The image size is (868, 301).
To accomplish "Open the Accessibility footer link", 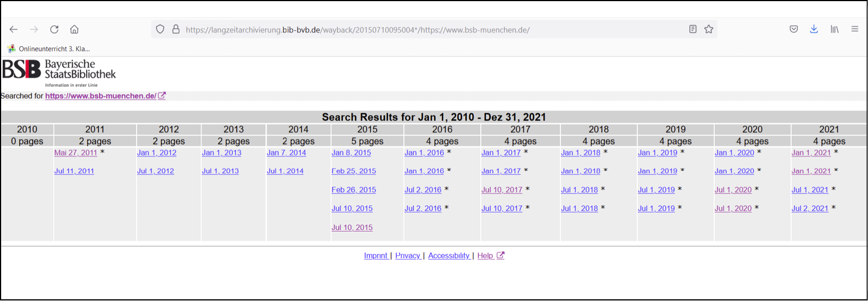I will 449,255.
